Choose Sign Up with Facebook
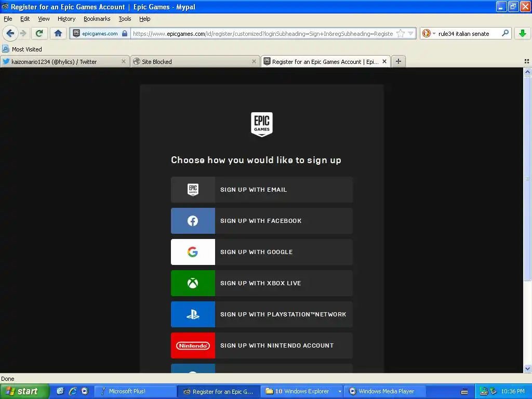Image resolution: width=532 pixels, height=399 pixels. click(262, 221)
